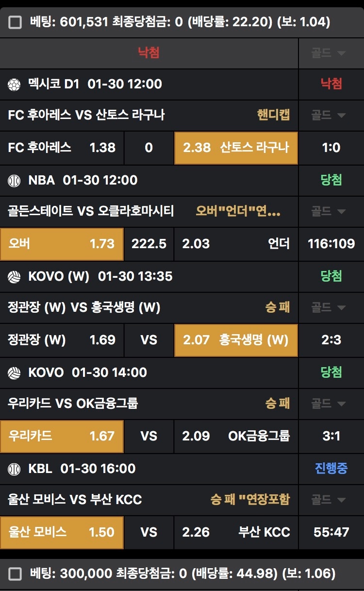Image resolution: width=364 pixels, height=591 pixels.
Task: Choose the 흥국생명 (W) 2.07 pick
Action: click(236, 339)
